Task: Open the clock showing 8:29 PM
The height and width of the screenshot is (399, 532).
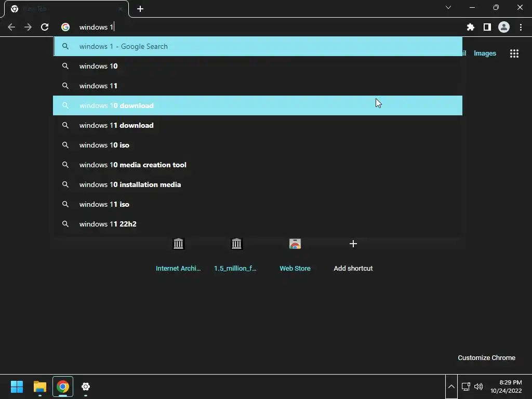Action: [506, 387]
